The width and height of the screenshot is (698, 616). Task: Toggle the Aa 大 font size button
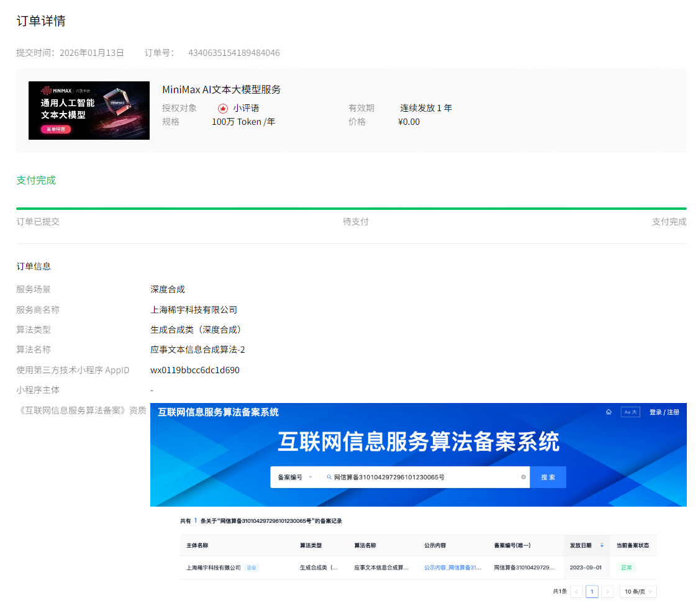pyautogui.click(x=630, y=412)
